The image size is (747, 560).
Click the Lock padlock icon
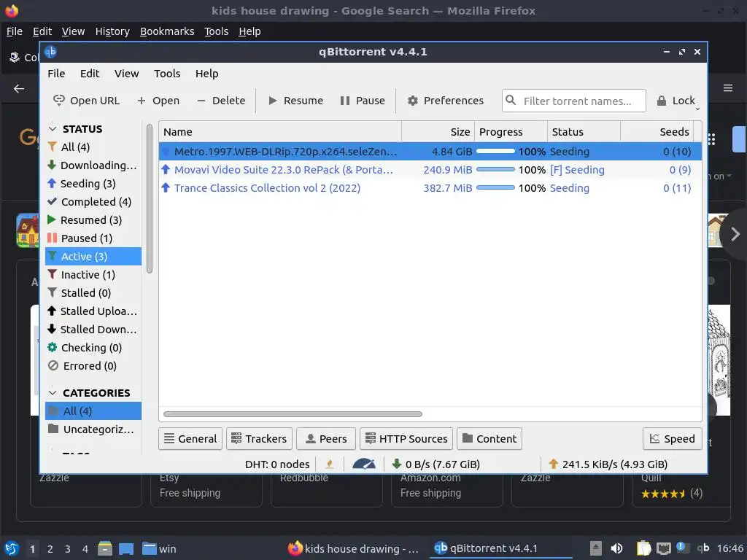[661, 101]
